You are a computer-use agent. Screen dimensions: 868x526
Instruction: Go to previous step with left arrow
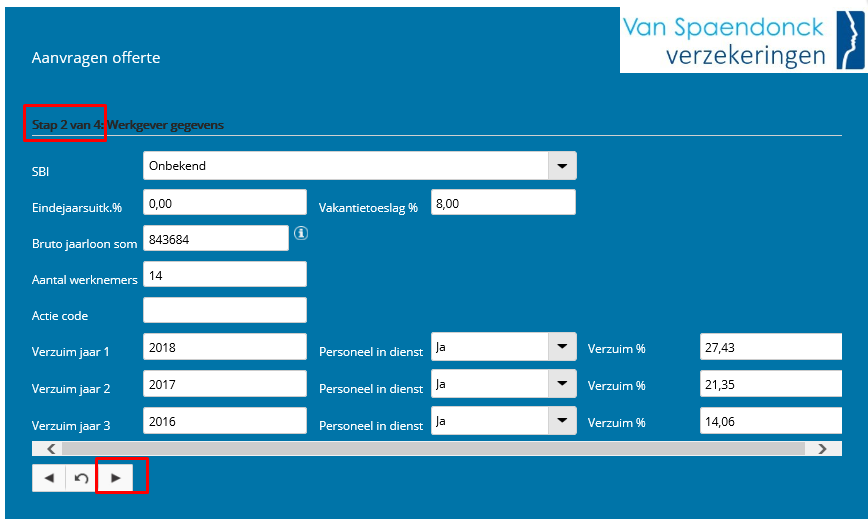49,478
